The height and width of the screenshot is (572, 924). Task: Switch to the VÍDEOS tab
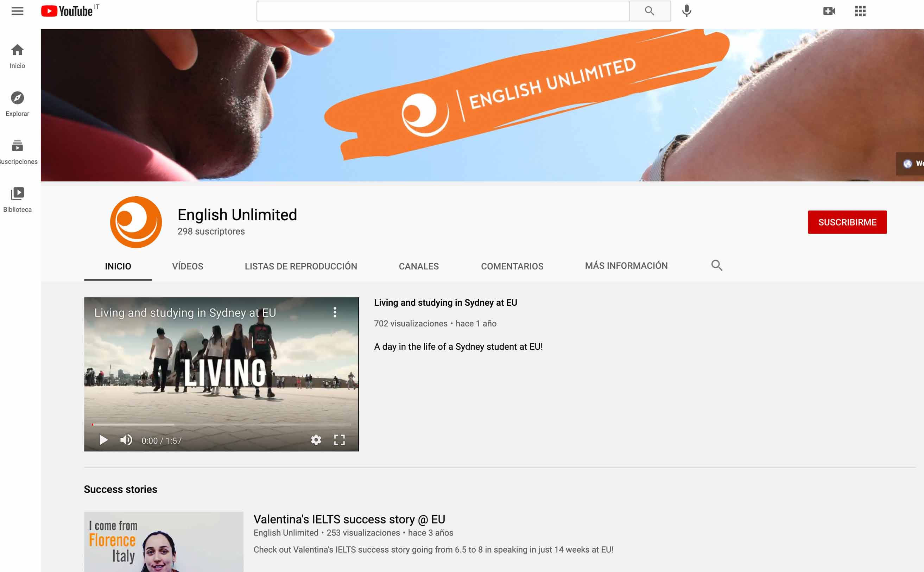click(188, 266)
